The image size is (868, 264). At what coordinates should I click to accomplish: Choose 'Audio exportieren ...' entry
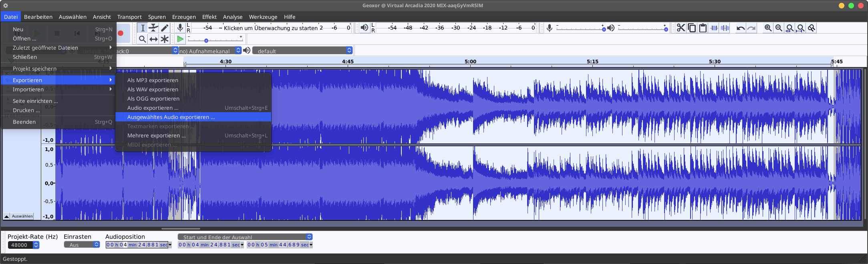point(193,108)
